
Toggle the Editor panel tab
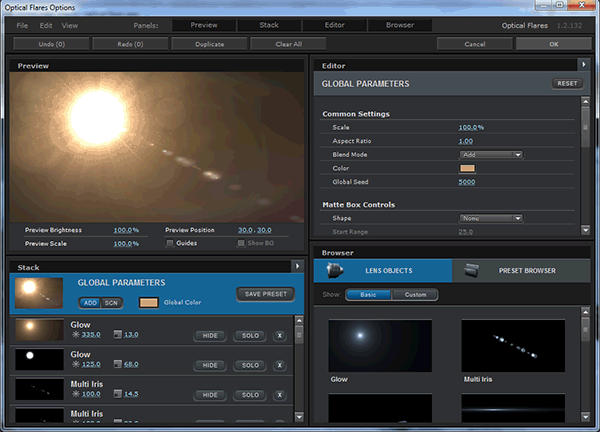click(x=334, y=25)
